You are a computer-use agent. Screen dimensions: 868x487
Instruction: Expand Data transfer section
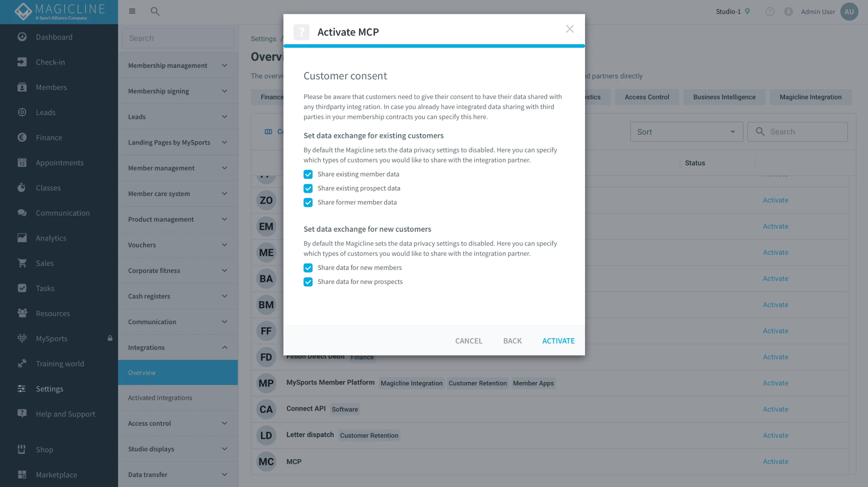178,474
